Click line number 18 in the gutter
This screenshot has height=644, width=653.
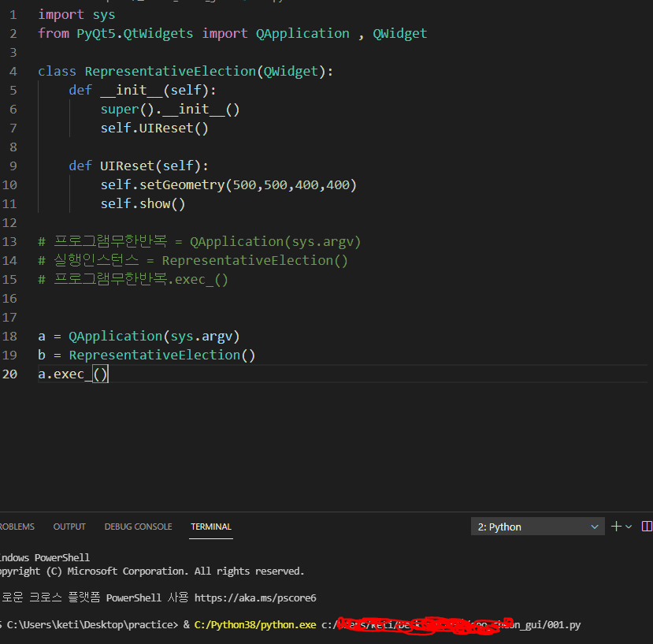[x=9, y=337]
